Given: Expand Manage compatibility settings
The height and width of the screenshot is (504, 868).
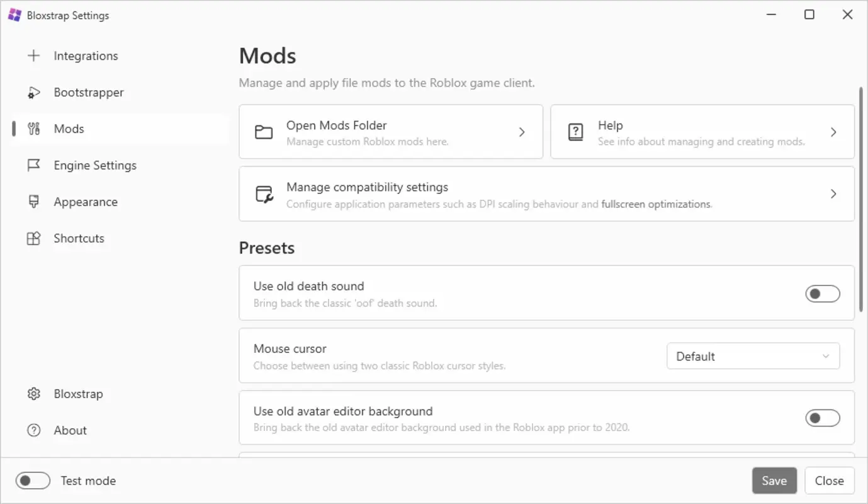Looking at the screenshot, I should 833,194.
